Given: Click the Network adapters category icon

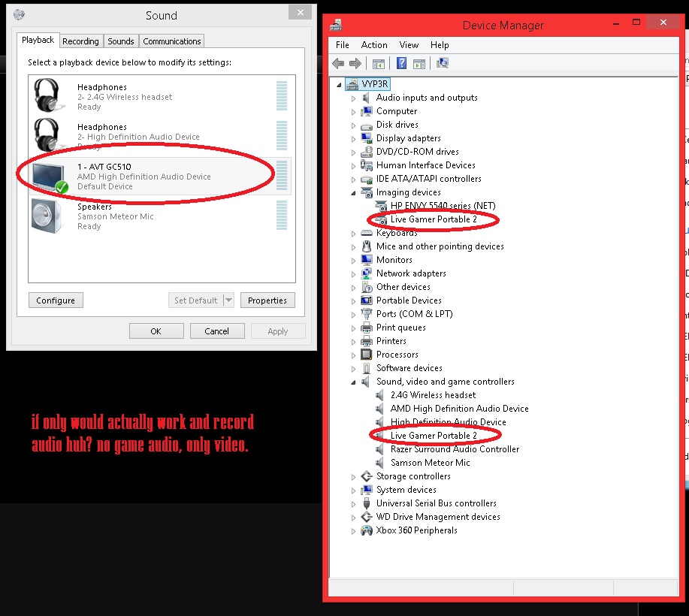Looking at the screenshot, I should 367,273.
